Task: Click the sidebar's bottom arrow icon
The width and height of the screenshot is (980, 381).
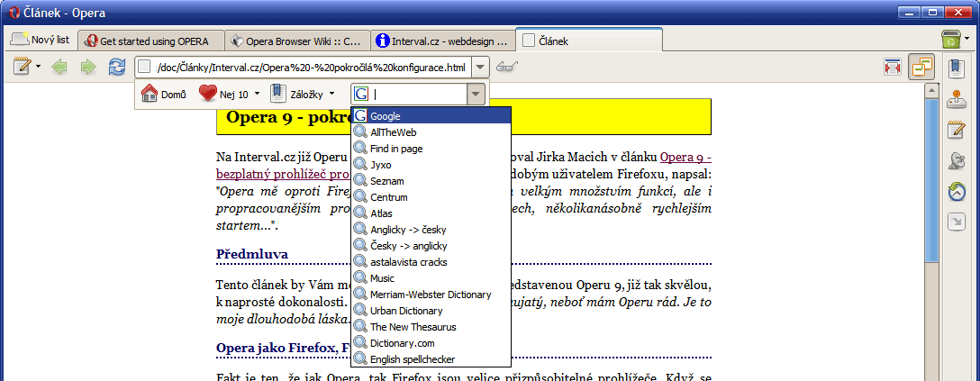Action: [x=957, y=222]
